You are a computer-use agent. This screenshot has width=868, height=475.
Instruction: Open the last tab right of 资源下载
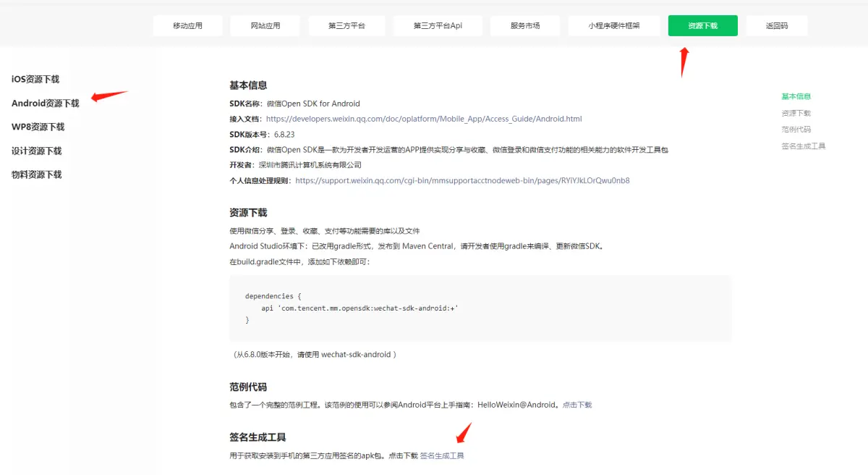777,25
